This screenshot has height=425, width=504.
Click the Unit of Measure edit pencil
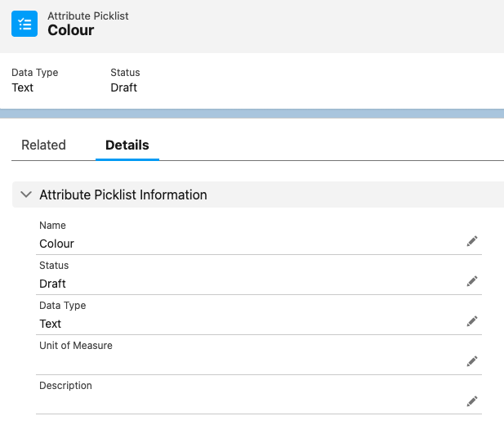click(471, 361)
